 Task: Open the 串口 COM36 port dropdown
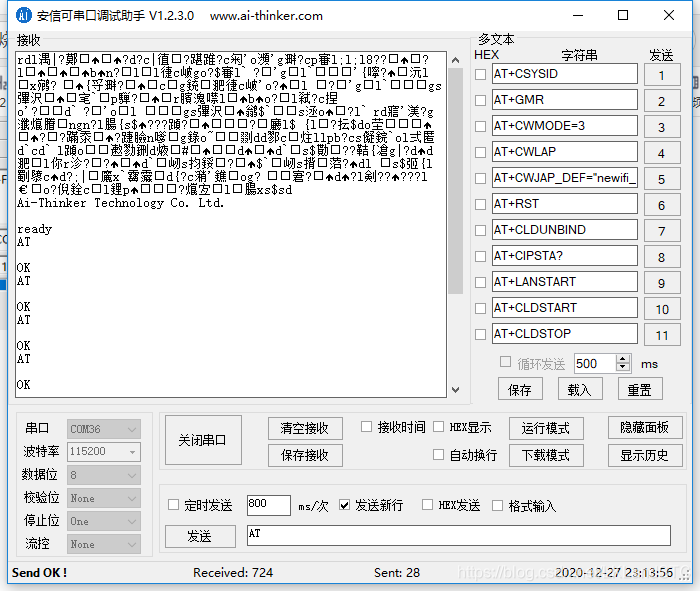(x=104, y=429)
